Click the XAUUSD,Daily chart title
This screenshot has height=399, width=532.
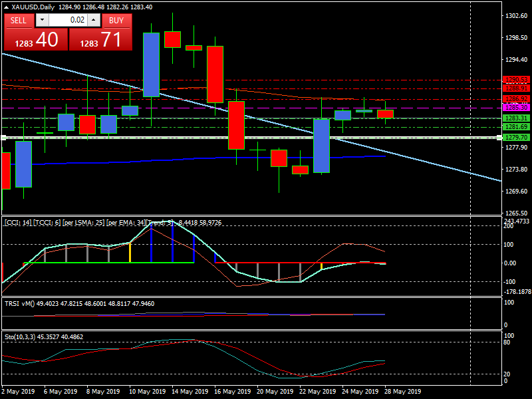(x=33, y=7)
